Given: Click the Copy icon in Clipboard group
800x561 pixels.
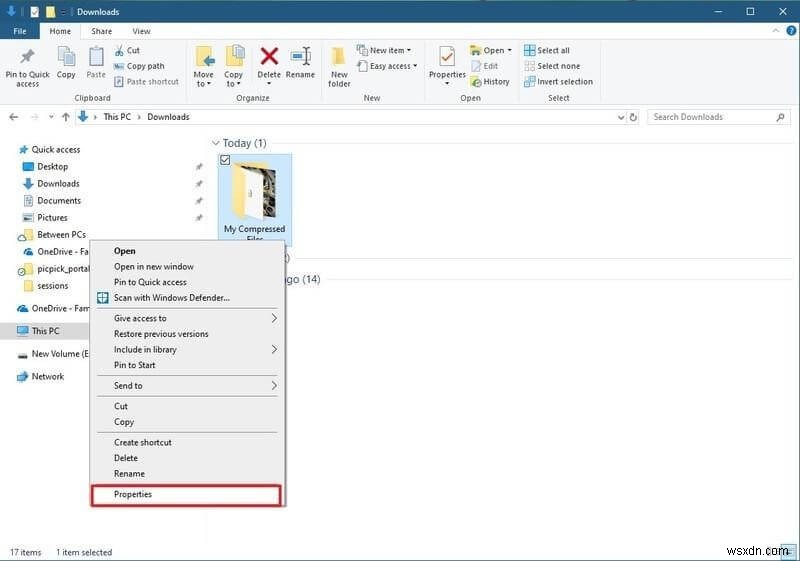Looking at the screenshot, I should point(66,56).
